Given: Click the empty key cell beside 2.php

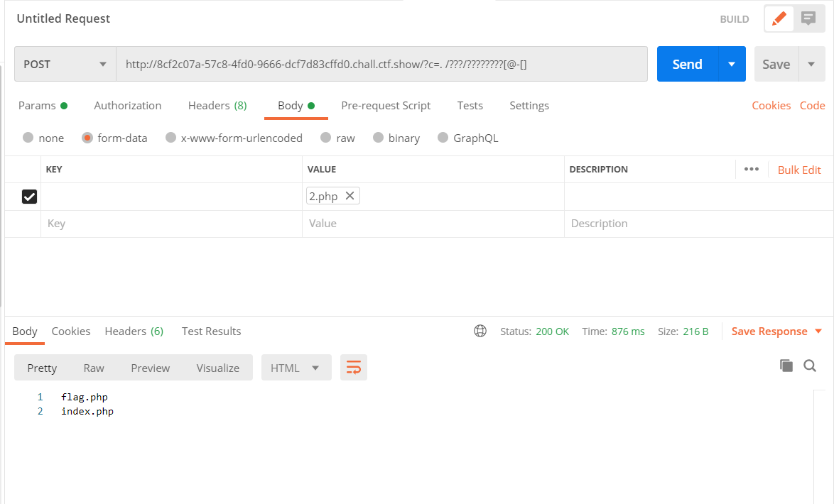Looking at the screenshot, I should 171,197.
